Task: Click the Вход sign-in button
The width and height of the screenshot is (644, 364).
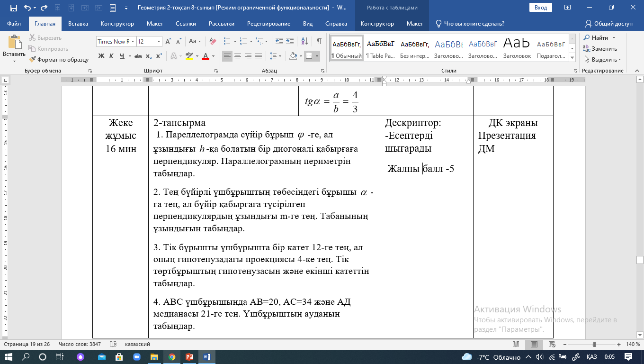Action: tap(541, 8)
